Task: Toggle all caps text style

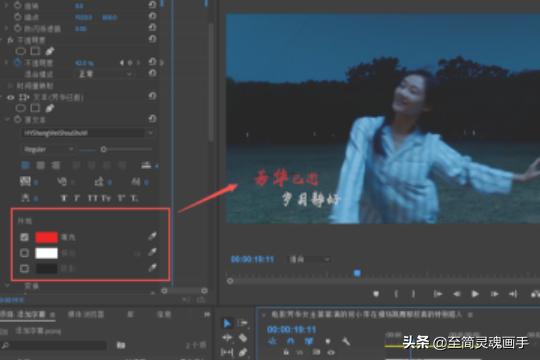Action: tap(92, 198)
